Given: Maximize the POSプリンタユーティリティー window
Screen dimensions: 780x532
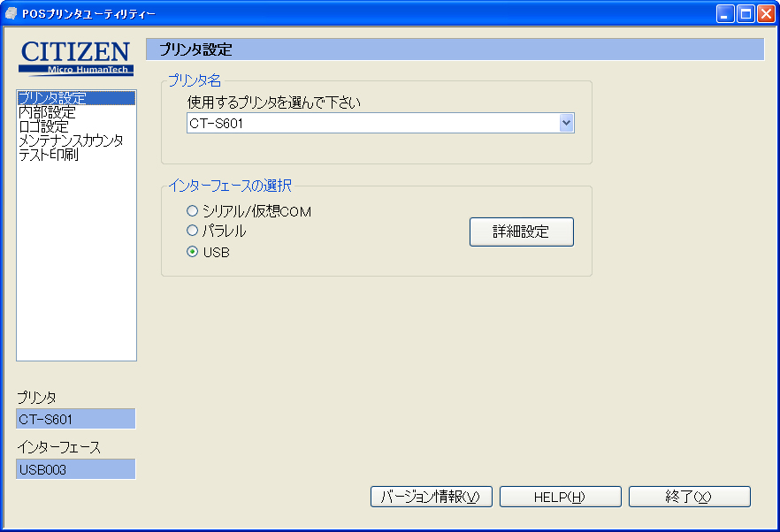Looking at the screenshot, I should pos(746,13).
